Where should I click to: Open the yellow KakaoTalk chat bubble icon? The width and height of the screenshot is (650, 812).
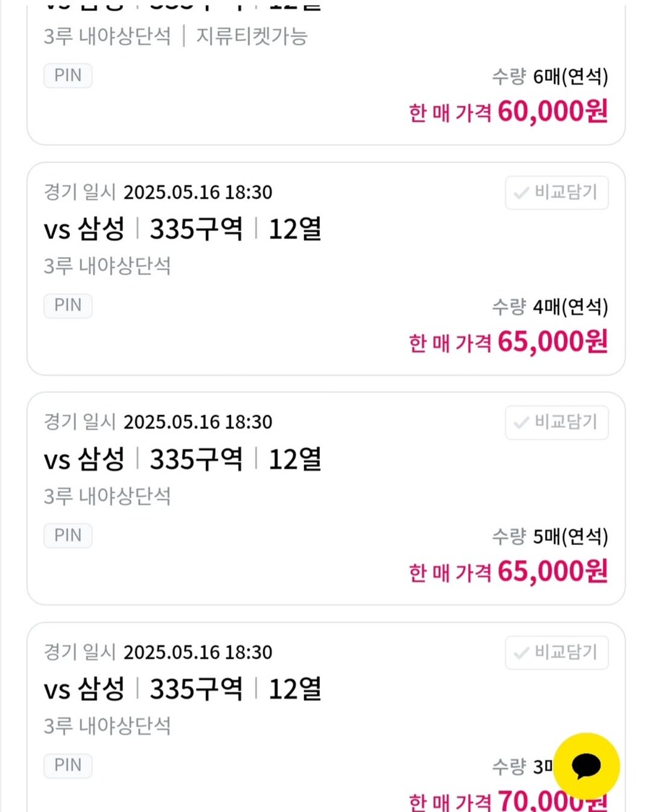tap(586, 766)
